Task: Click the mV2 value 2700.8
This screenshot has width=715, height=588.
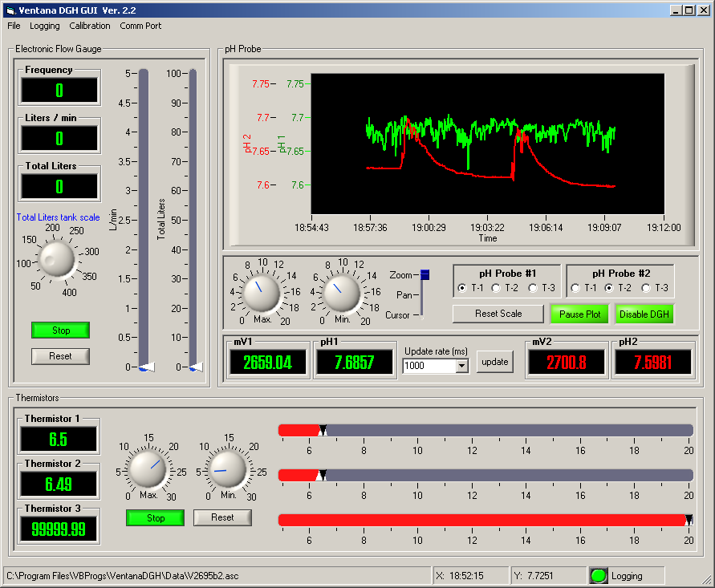Action: pos(567,363)
